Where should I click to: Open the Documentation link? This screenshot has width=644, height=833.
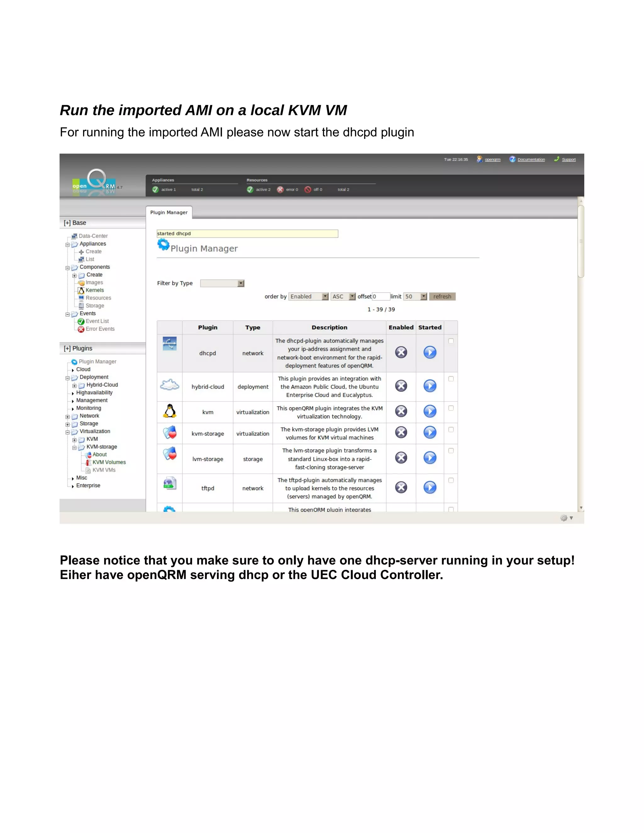[531, 159]
